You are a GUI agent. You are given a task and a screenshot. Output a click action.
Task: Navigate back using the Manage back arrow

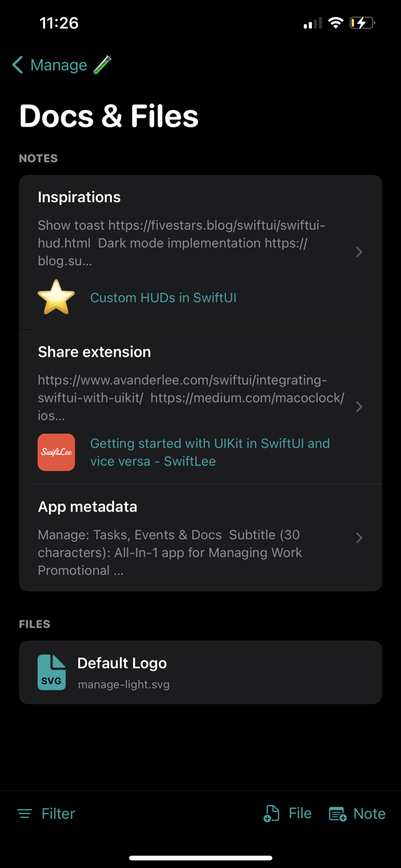(17, 65)
